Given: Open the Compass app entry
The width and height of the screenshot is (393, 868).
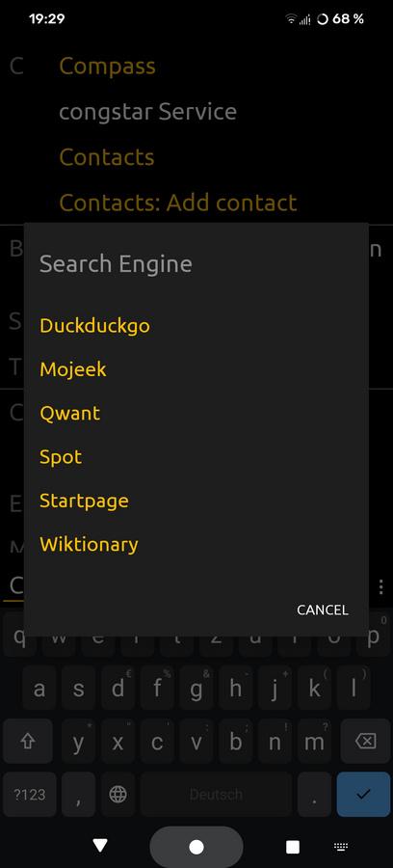Looking at the screenshot, I should [x=107, y=66].
